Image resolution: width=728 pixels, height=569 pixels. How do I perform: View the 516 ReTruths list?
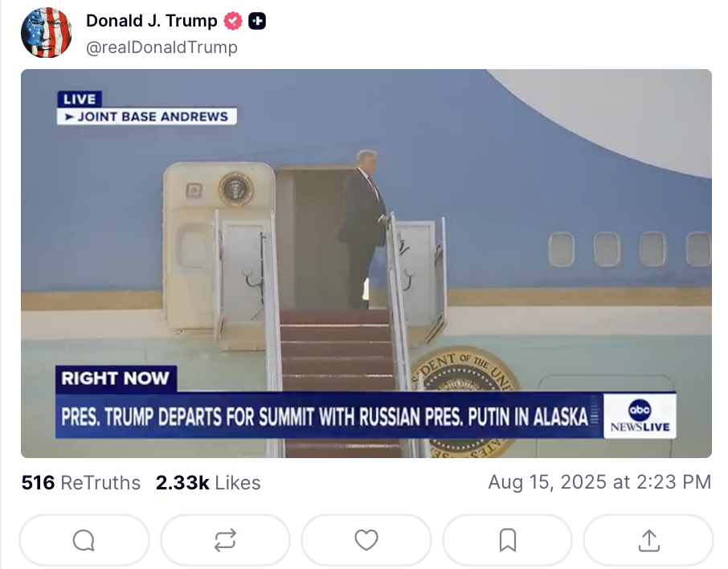[x=81, y=482]
